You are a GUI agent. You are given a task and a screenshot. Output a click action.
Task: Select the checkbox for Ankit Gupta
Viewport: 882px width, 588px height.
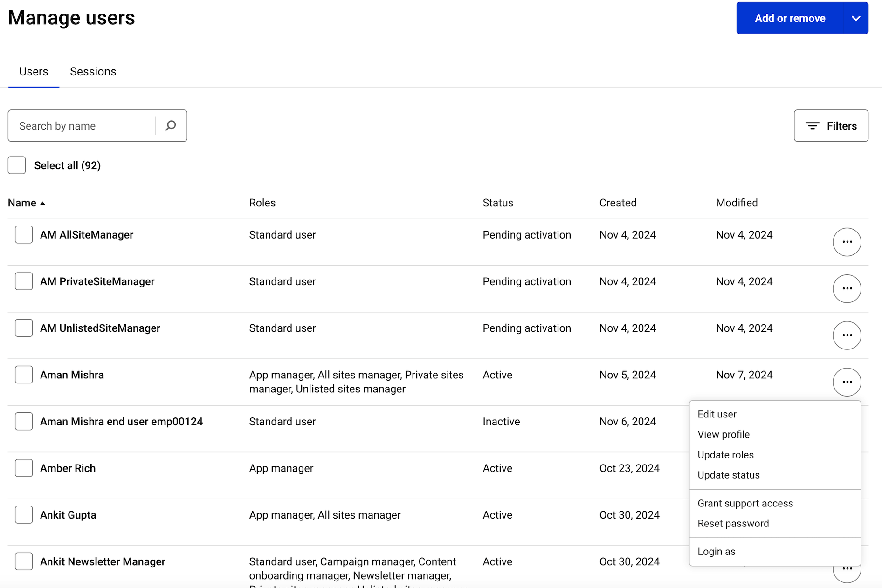[23, 514]
